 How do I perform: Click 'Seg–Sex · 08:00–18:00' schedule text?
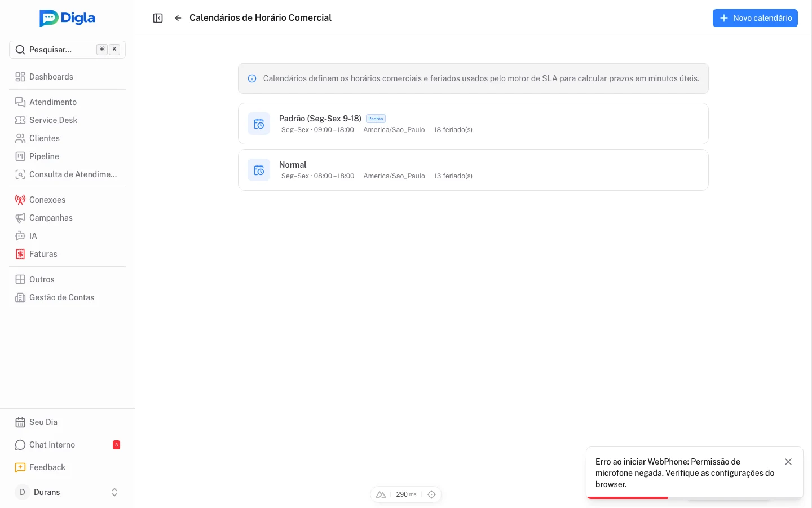(x=317, y=176)
